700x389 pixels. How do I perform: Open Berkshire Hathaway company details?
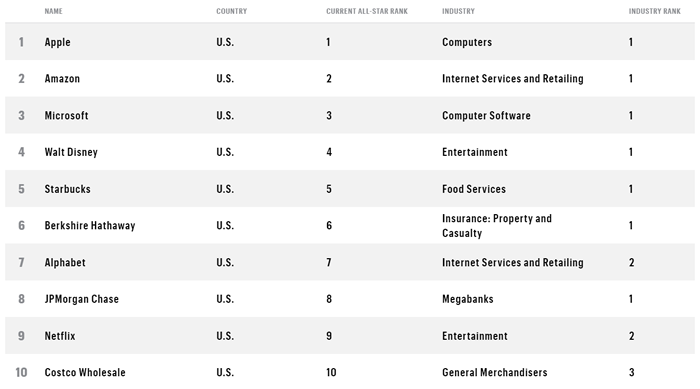click(90, 226)
